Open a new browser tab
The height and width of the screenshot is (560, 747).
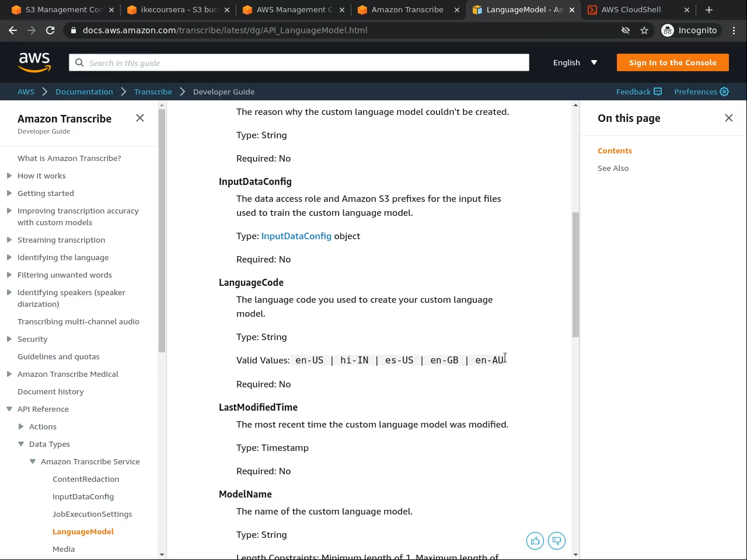[x=709, y=10]
